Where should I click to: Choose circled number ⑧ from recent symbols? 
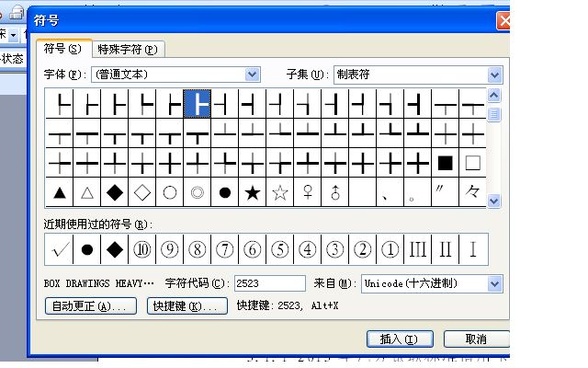pos(198,249)
